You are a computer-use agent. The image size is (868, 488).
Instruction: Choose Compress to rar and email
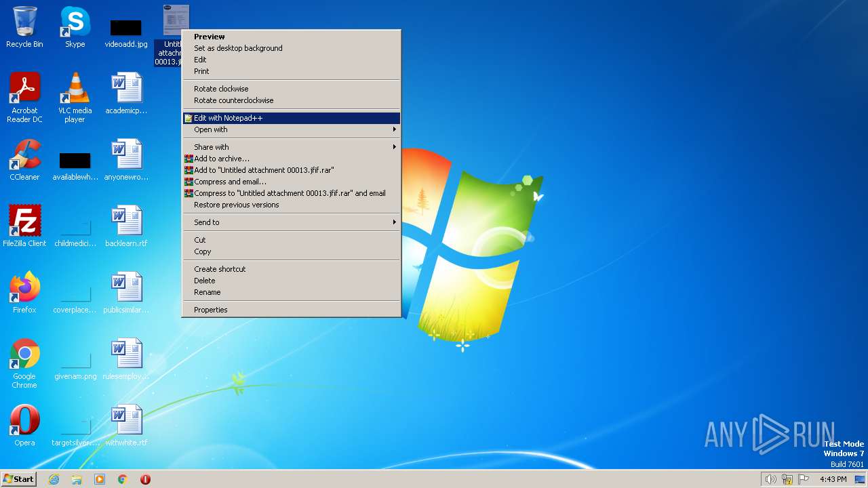[x=292, y=193]
